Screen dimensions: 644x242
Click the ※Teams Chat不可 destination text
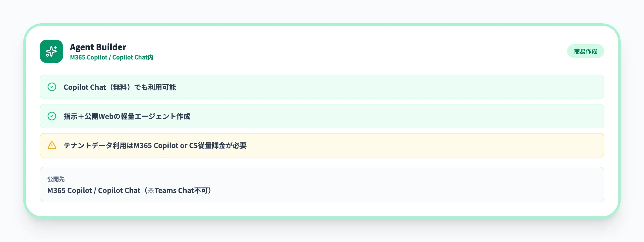(180, 190)
